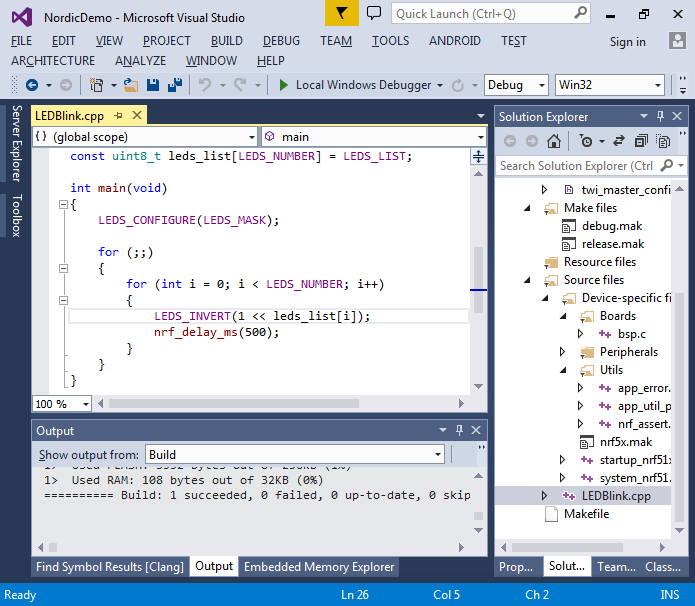Collapse the inner for loop outline block
The height and width of the screenshot is (606, 695).
(x=63, y=300)
